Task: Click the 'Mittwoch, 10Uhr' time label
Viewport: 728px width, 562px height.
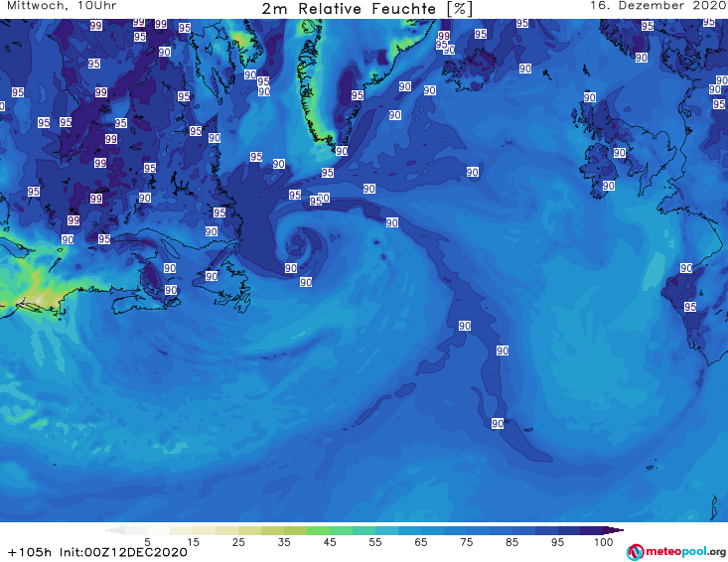Action: (62, 6)
